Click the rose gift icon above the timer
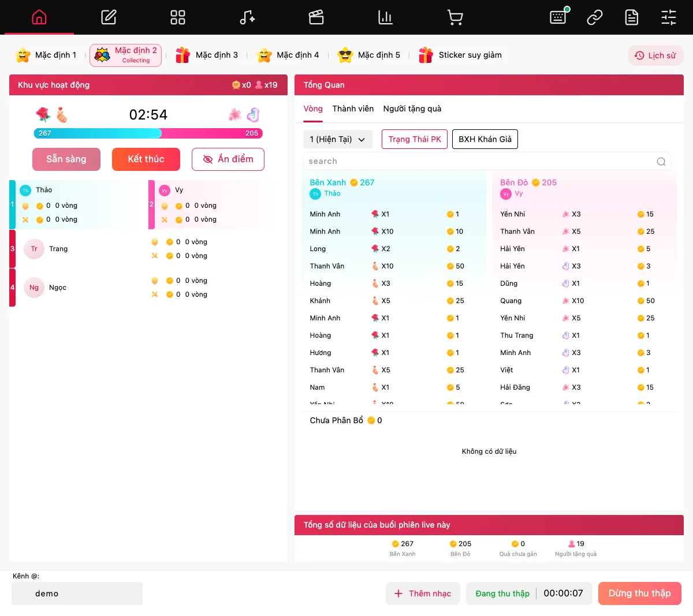 pos(43,114)
